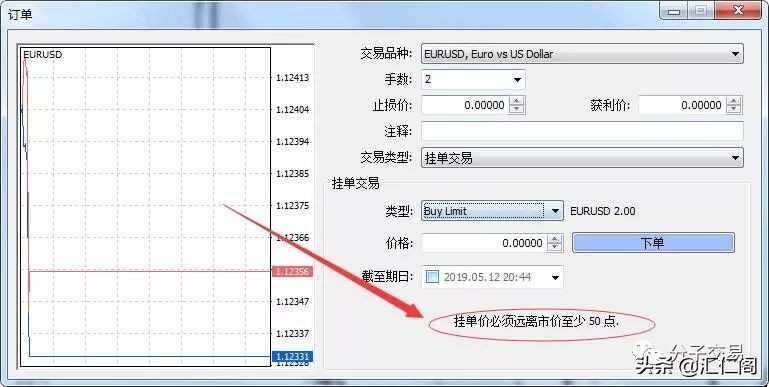
Task: Maximize the 订单 window
Action: coord(701,10)
